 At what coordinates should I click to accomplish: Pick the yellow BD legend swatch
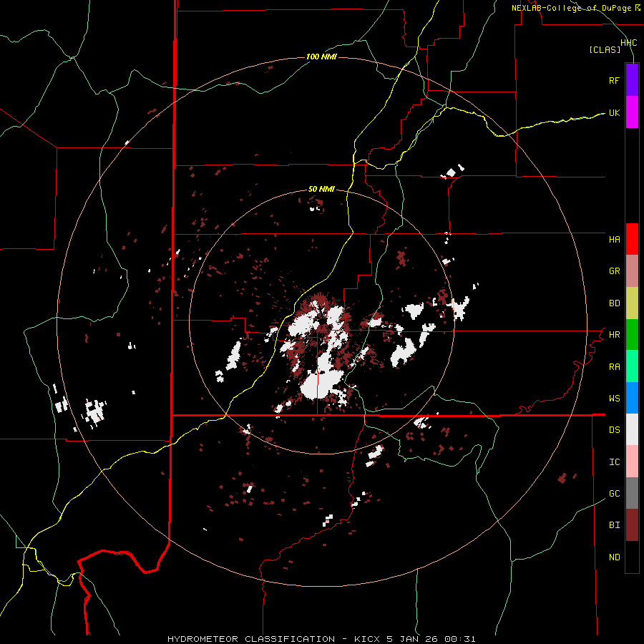point(632,303)
